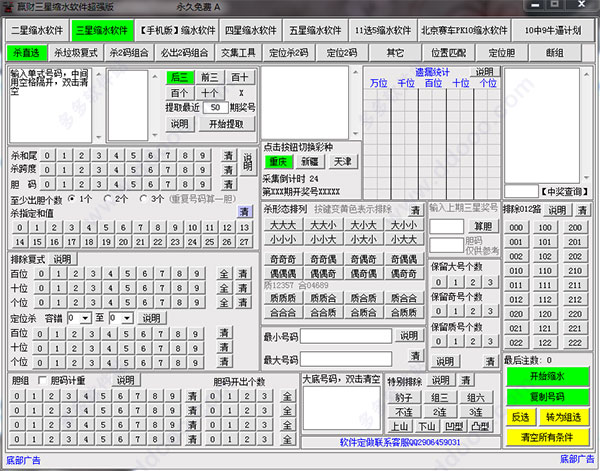Image resolution: width=600 pixels, height=471 pixels.
Task: Open the 断组 sub-tab
Action: pos(555,53)
